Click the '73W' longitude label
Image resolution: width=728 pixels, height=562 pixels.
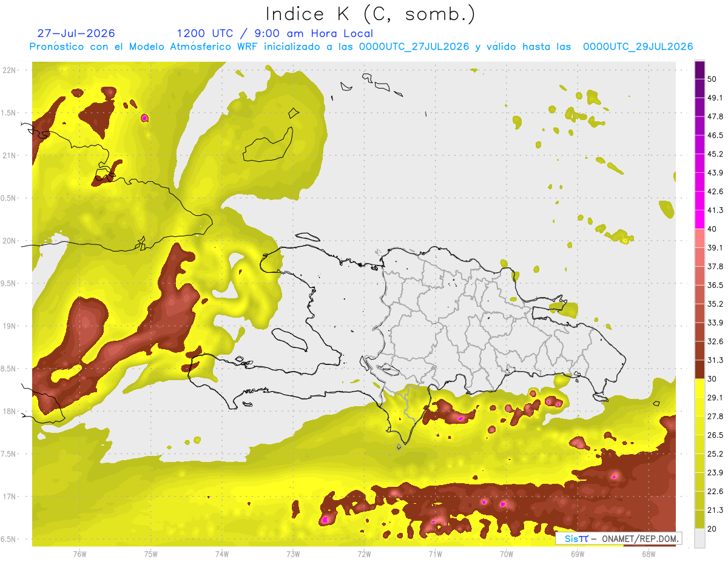coord(293,554)
